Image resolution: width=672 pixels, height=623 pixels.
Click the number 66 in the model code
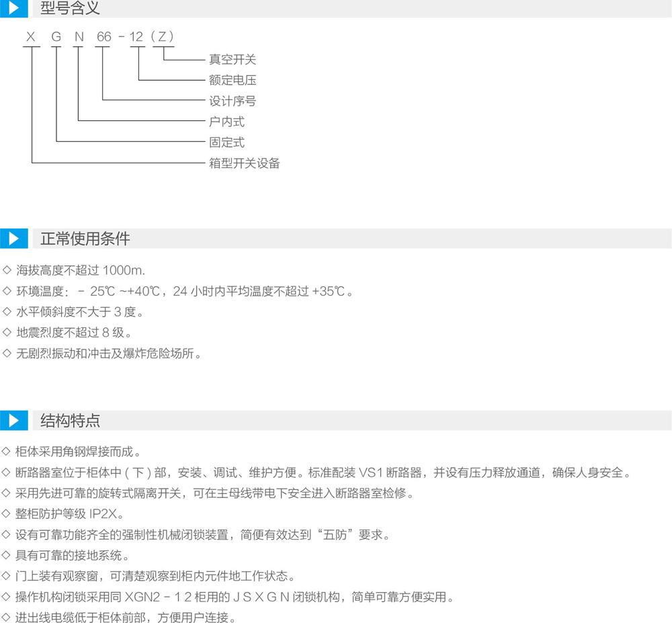(x=103, y=37)
